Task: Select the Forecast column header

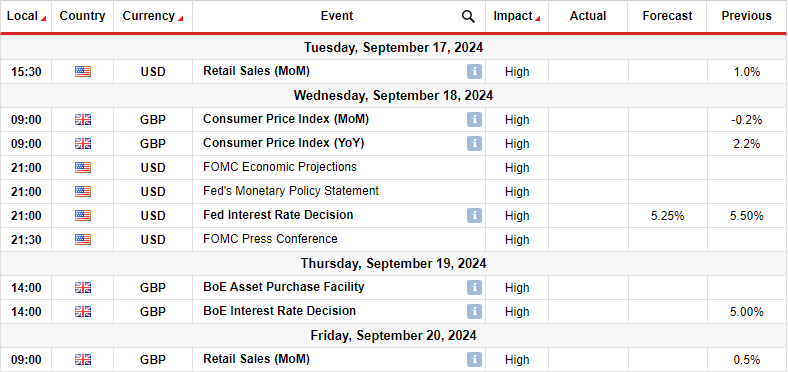Action: coord(667,16)
